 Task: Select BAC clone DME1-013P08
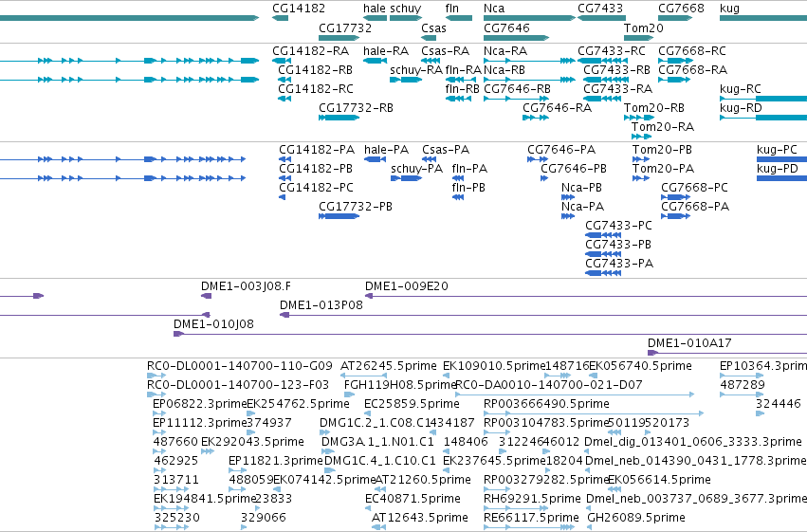[321, 305]
